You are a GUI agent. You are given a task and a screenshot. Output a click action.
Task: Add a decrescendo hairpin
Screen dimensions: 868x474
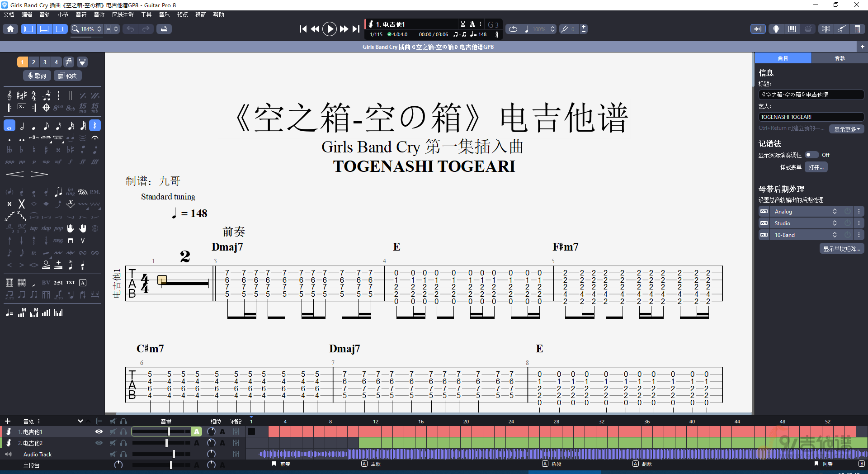39,174
